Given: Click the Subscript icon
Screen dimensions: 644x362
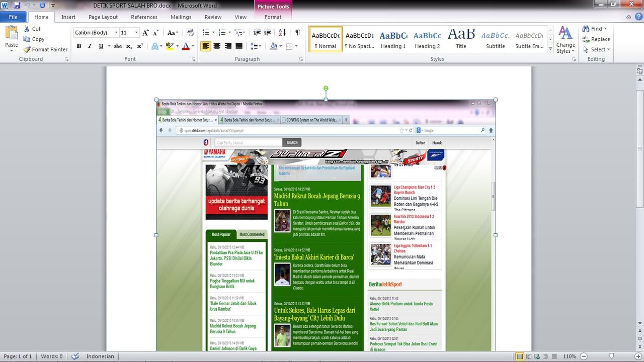Looking at the screenshot, I should pos(129,46).
